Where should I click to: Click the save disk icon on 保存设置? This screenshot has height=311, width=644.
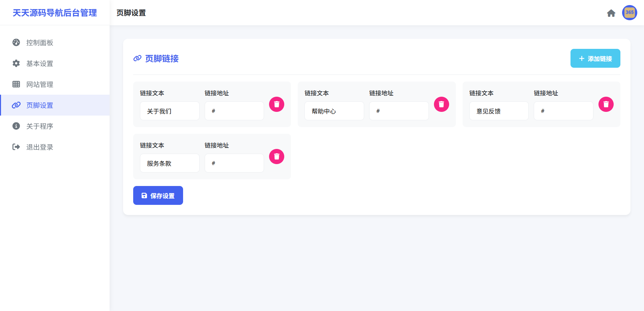pyautogui.click(x=144, y=195)
